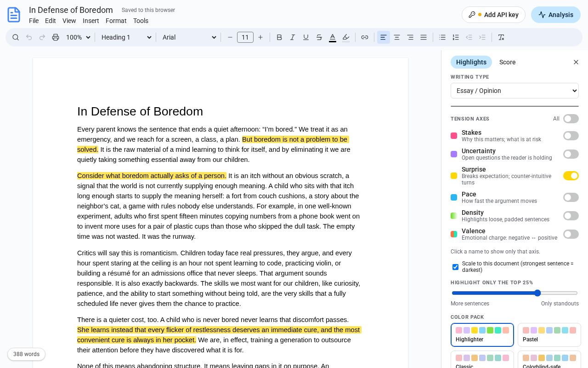Increase font size with plus button
Image resolution: width=588 pixels, height=368 pixels.
(x=260, y=37)
